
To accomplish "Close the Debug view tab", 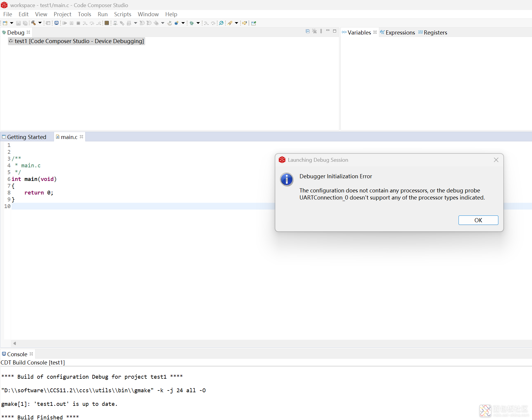I will click(28, 32).
